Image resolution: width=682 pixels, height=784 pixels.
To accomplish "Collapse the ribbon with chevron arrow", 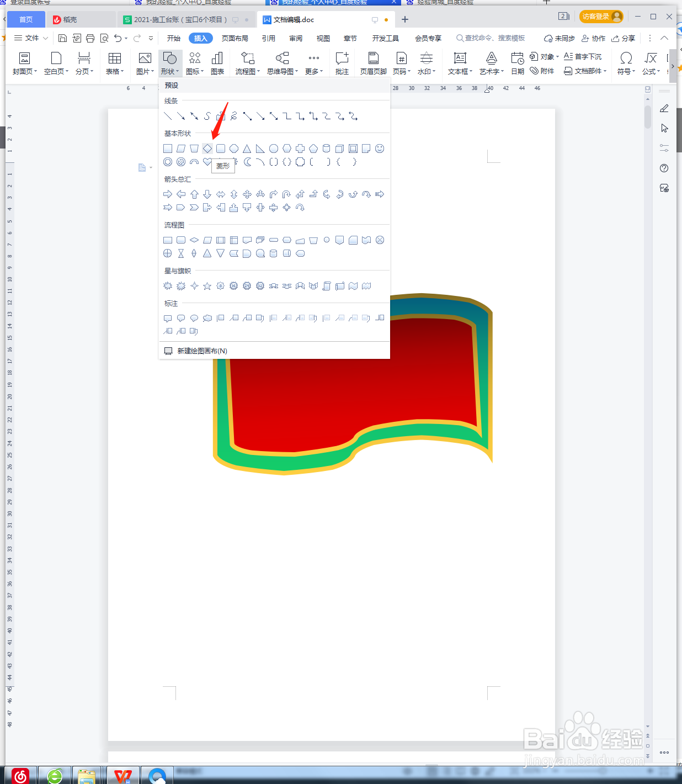I will tap(664, 38).
